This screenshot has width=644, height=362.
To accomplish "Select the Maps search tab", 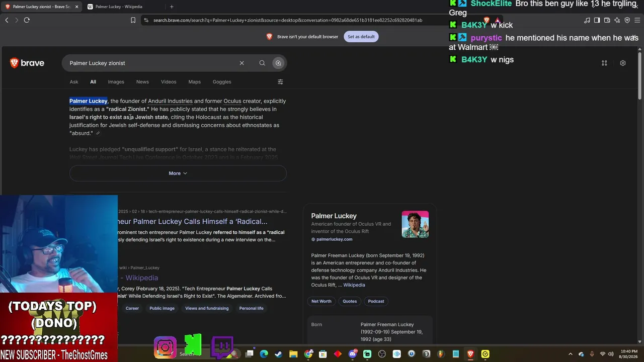I will click(x=194, y=82).
